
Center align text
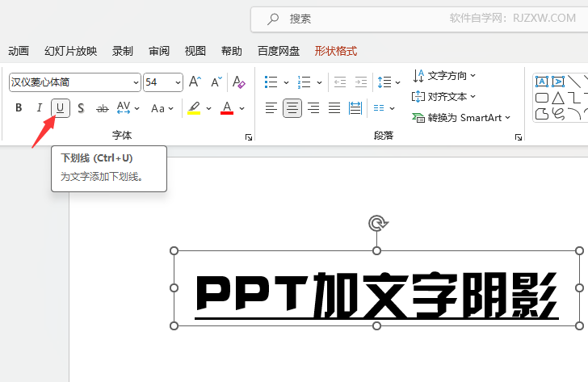[292, 108]
